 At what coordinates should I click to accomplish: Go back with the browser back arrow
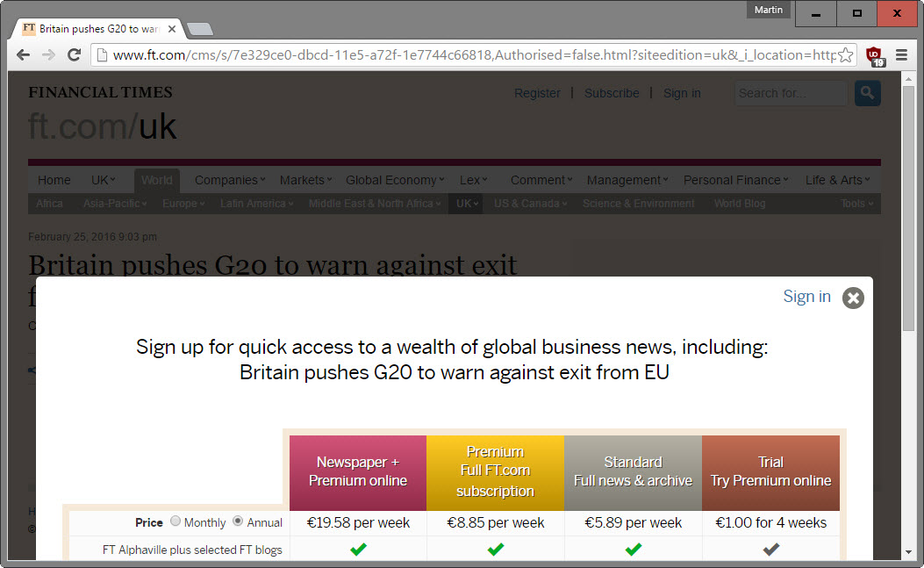[23, 54]
